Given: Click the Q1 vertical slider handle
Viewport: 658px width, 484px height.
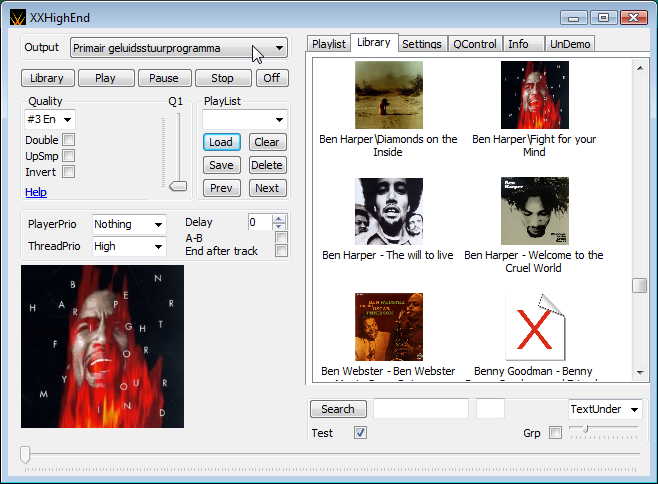Looking at the screenshot, I should [x=178, y=186].
